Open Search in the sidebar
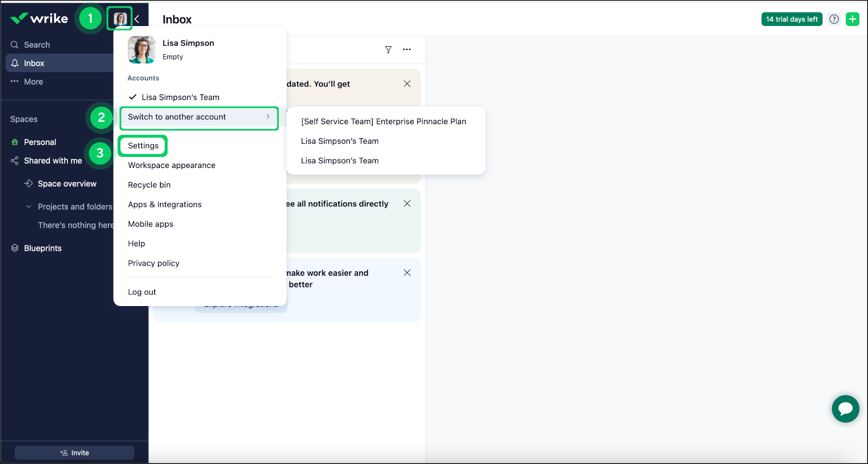 (x=37, y=45)
